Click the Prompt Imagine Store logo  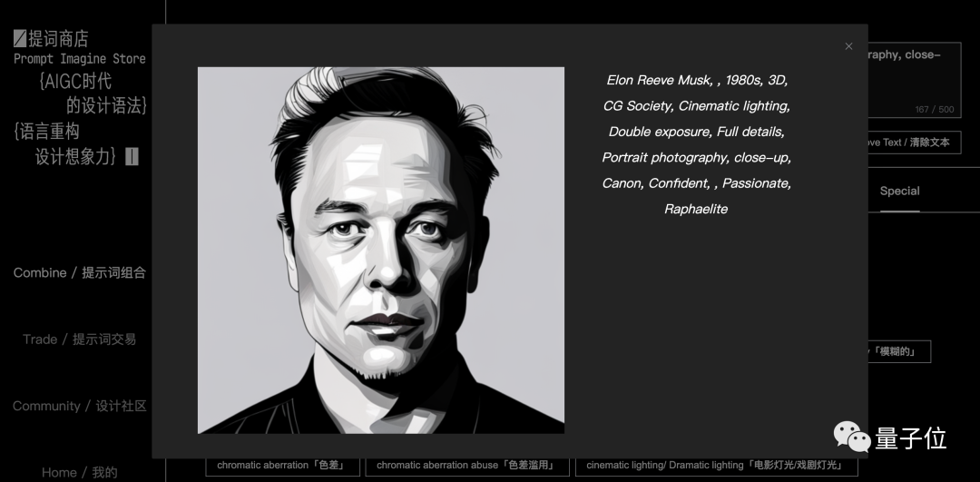coord(79,48)
